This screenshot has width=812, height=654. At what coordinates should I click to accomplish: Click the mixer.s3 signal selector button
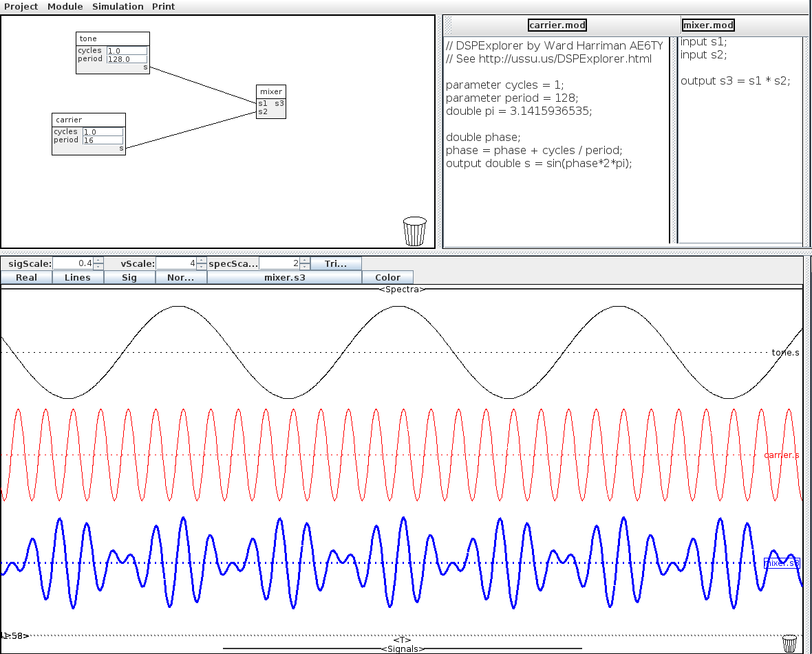pyautogui.click(x=284, y=277)
